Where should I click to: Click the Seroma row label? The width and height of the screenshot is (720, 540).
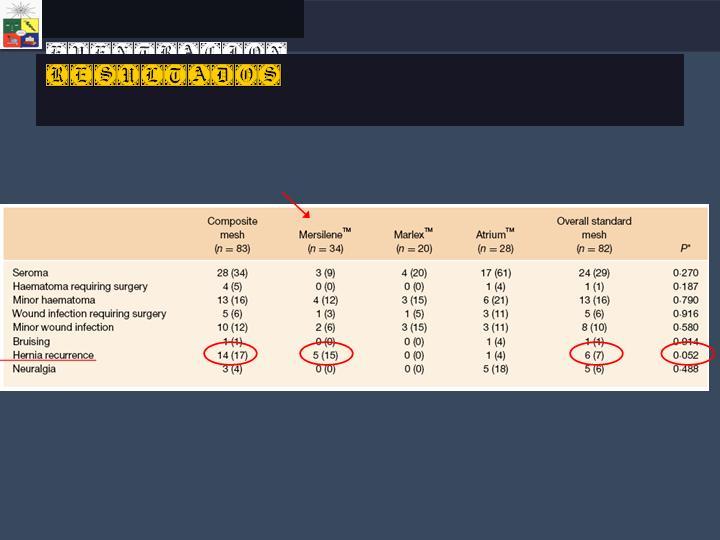[x=30, y=272]
